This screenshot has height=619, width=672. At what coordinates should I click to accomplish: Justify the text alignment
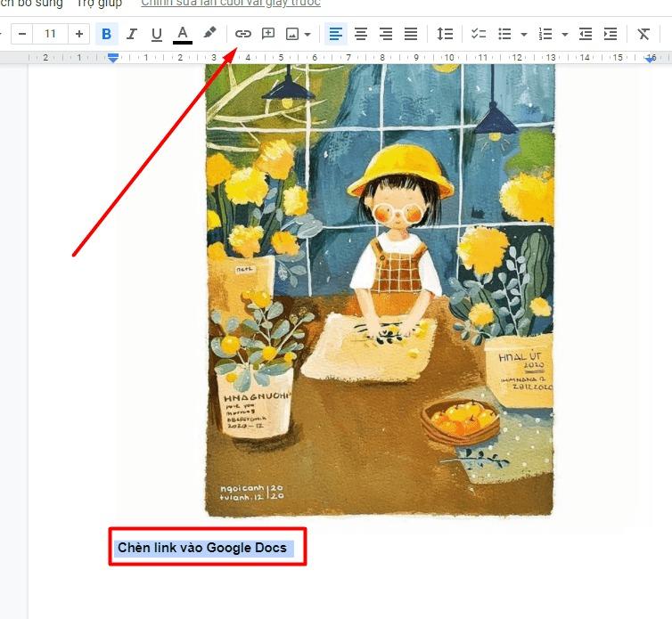[x=411, y=34]
